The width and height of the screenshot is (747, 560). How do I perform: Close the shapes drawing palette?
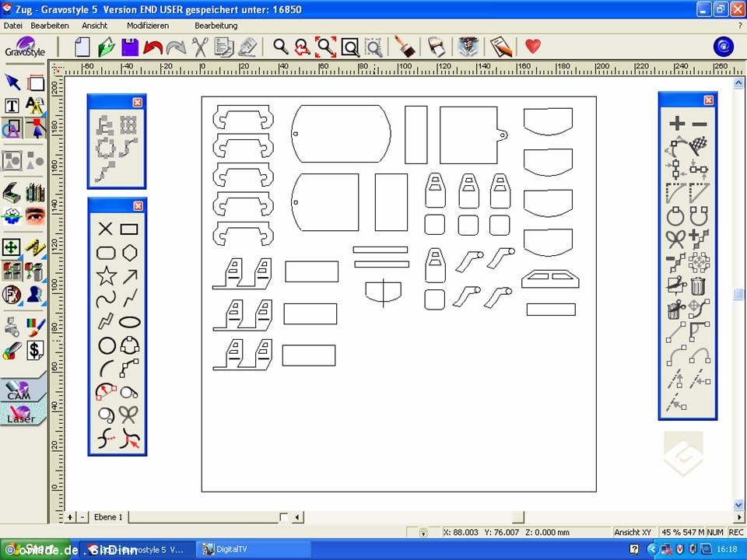click(x=138, y=205)
